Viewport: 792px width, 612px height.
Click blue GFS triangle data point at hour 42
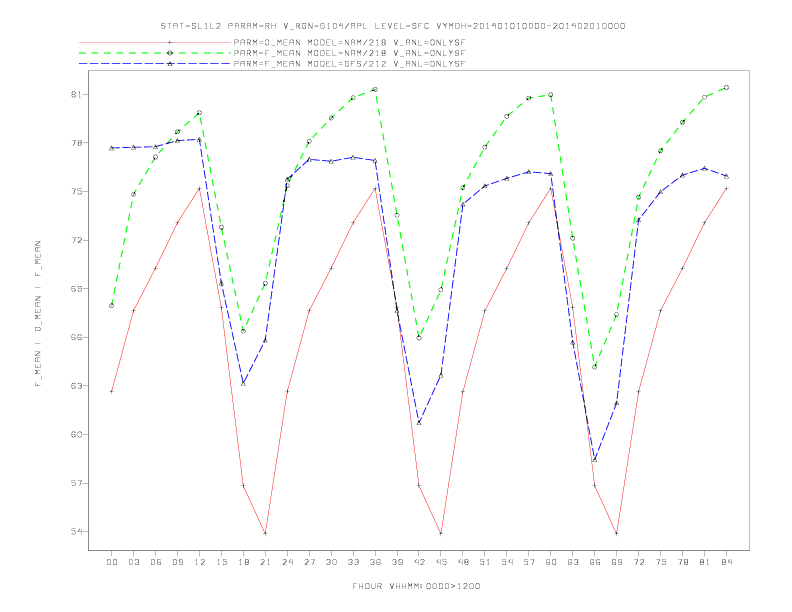coord(419,422)
